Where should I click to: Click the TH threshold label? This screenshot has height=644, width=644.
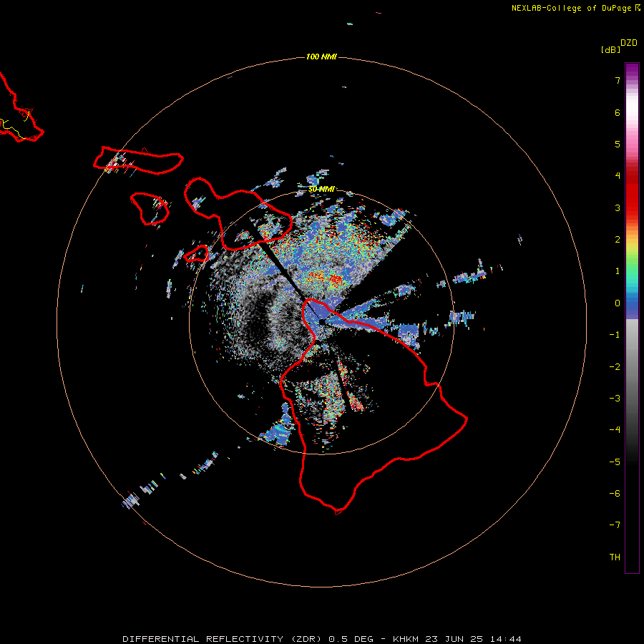(615, 557)
